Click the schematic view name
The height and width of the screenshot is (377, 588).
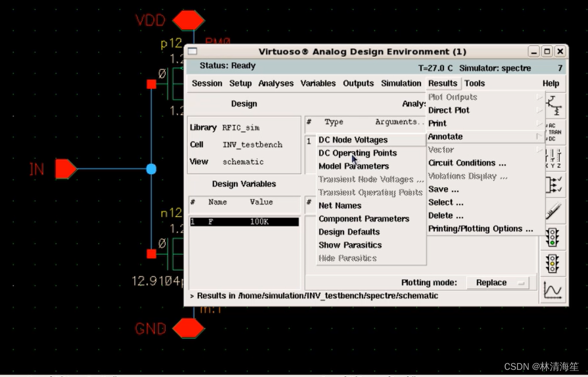pyautogui.click(x=243, y=162)
